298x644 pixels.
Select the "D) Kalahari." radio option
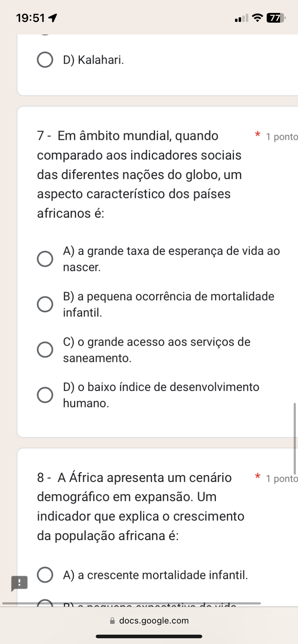pyautogui.click(x=45, y=60)
